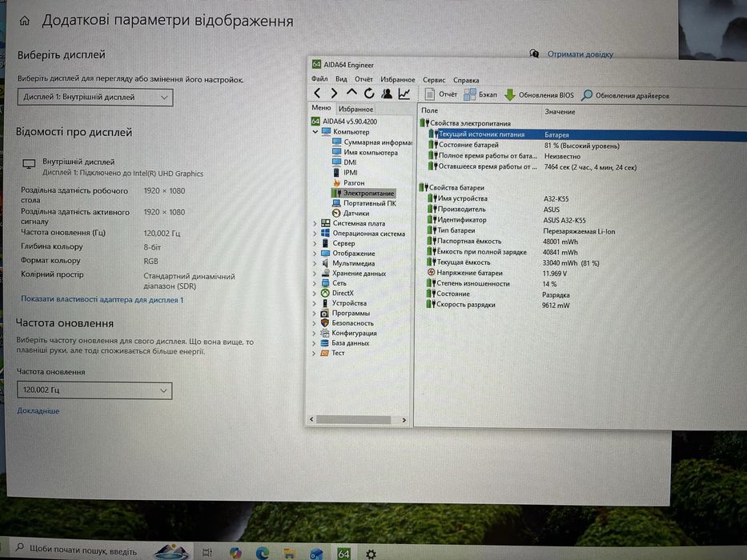Expand the Системная плата node
The image size is (747, 560).
[315, 223]
